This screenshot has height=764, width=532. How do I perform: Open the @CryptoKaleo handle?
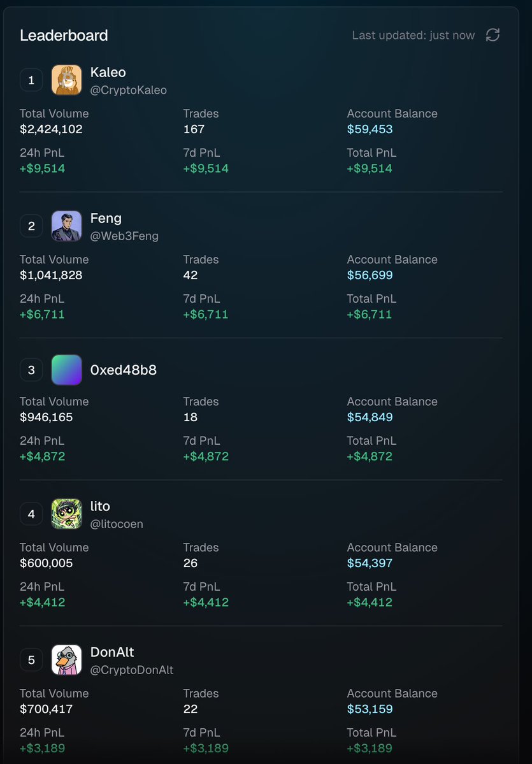tap(128, 90)
